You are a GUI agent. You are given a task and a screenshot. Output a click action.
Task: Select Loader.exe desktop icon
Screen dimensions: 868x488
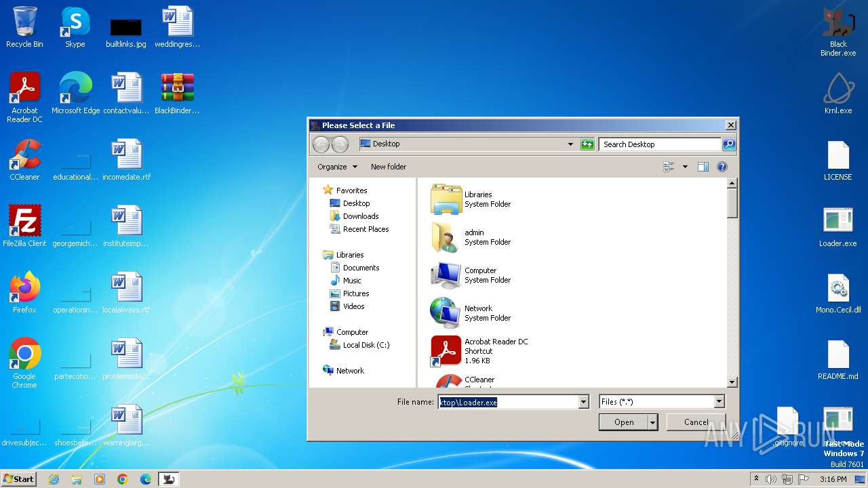coord(838,226)
